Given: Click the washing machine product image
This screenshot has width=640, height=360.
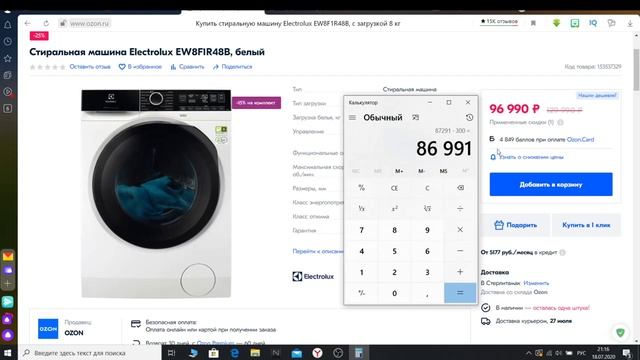Looking at the screenshot, I should coord(156,193).
